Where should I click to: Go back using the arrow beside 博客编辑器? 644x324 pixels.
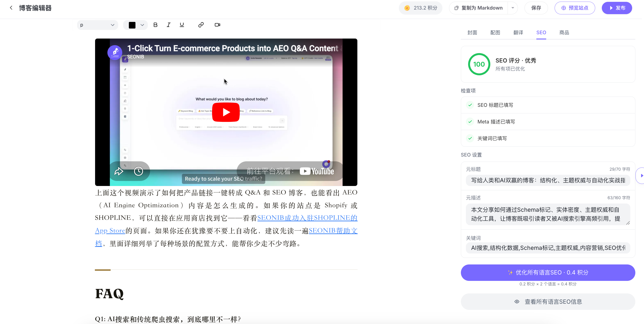click(11, 8)
